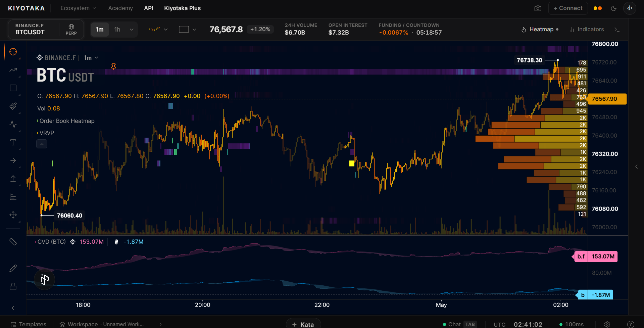This screenshot has width=644, height=328.
Task: Open the chart type candle dropdown
Action: click(158, 30)
